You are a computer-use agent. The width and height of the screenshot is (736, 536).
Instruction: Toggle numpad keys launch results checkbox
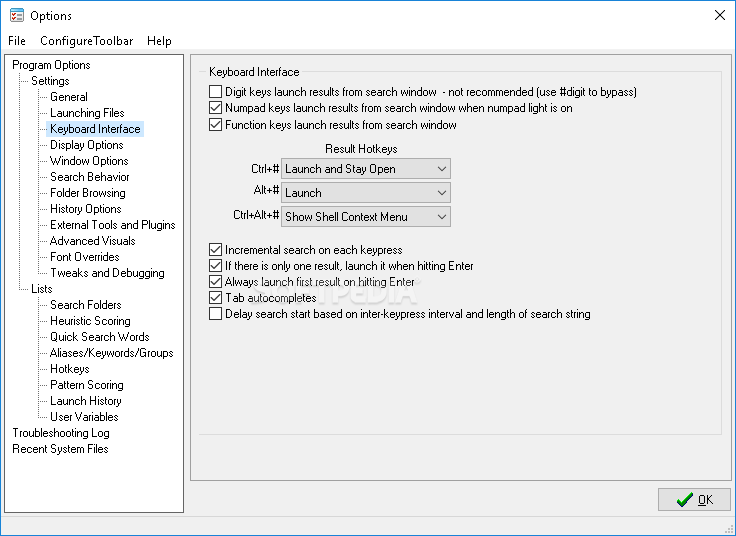215,108
